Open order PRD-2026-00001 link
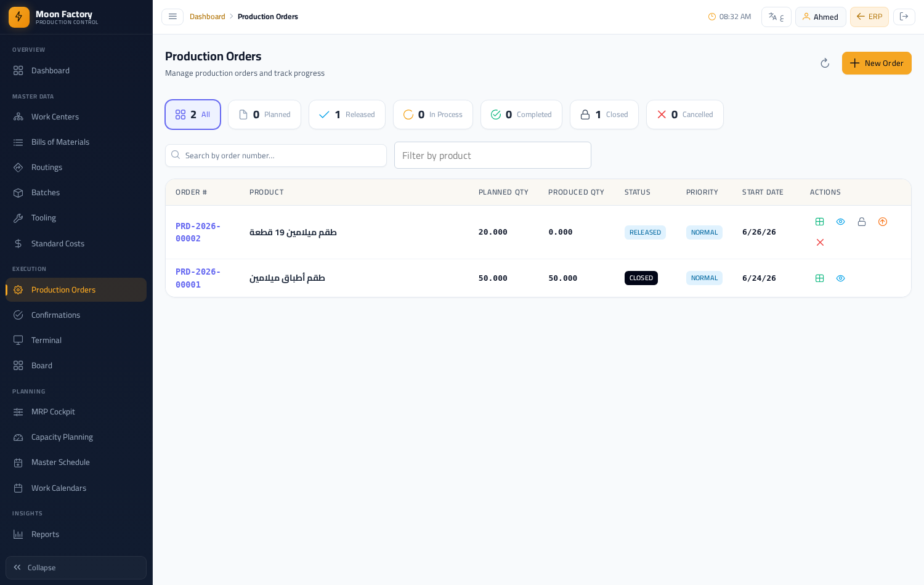The image size is (924, 585). point(198,278)
